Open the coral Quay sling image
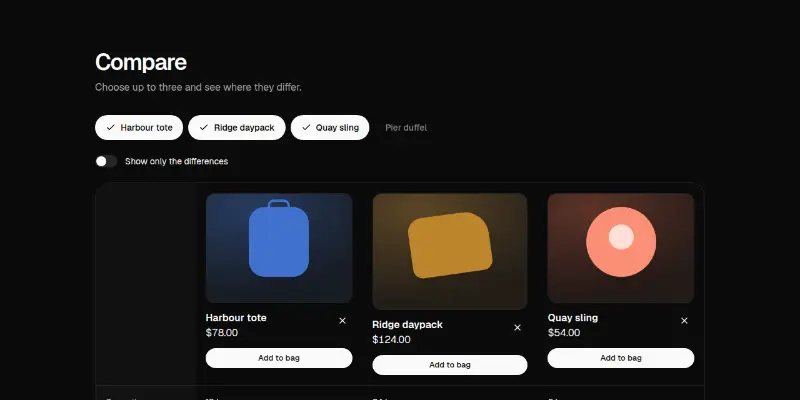Screen dimensions: 800x400 click(x=621, y=248)
